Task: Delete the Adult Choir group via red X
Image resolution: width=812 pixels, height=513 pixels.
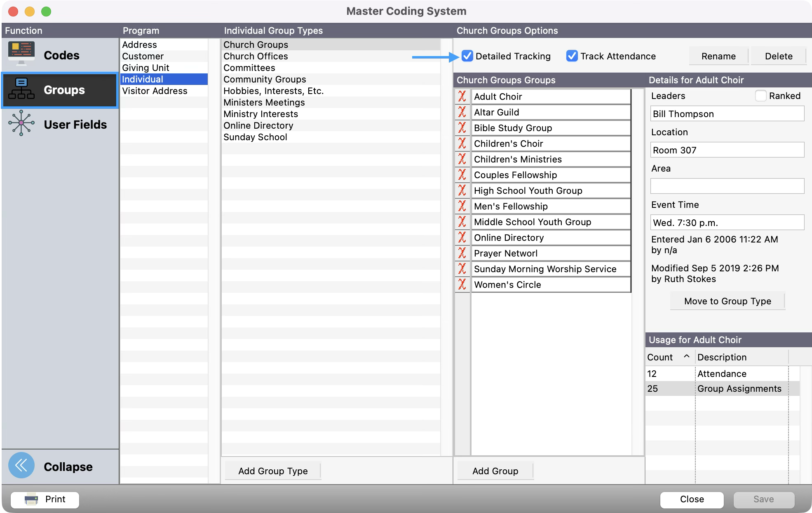Action: [462, 96]
